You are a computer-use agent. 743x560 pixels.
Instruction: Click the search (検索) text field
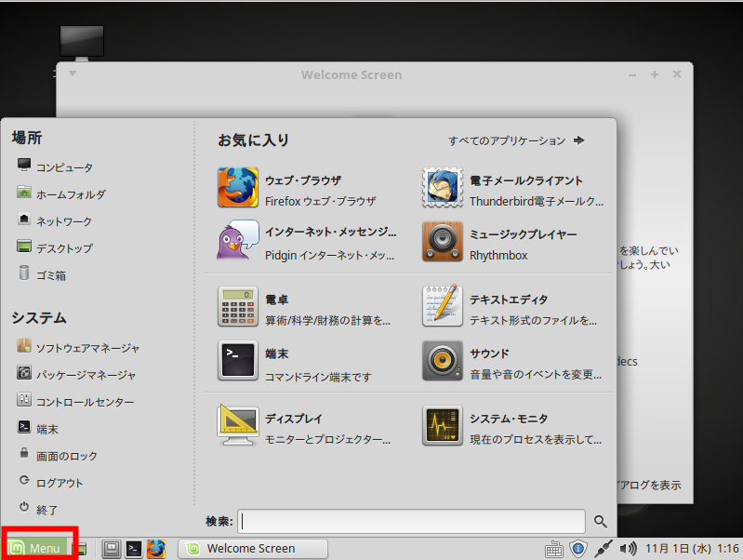(411, 521)
